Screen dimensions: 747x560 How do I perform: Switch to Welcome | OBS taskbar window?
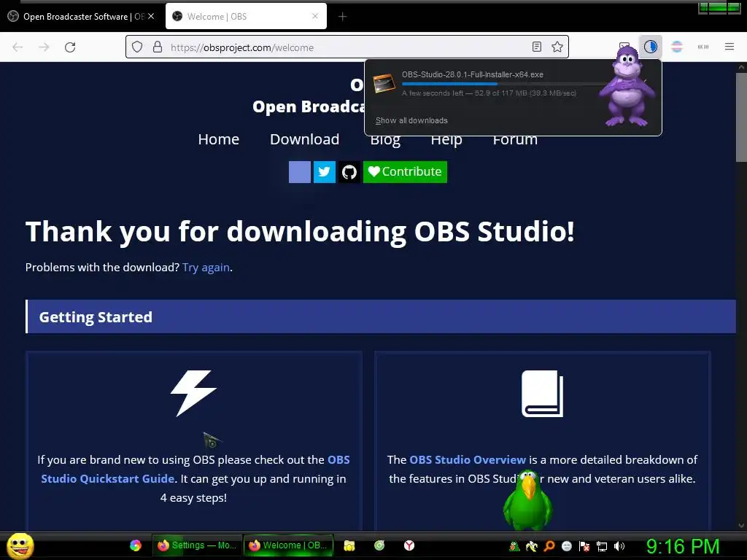pos(288,545)
